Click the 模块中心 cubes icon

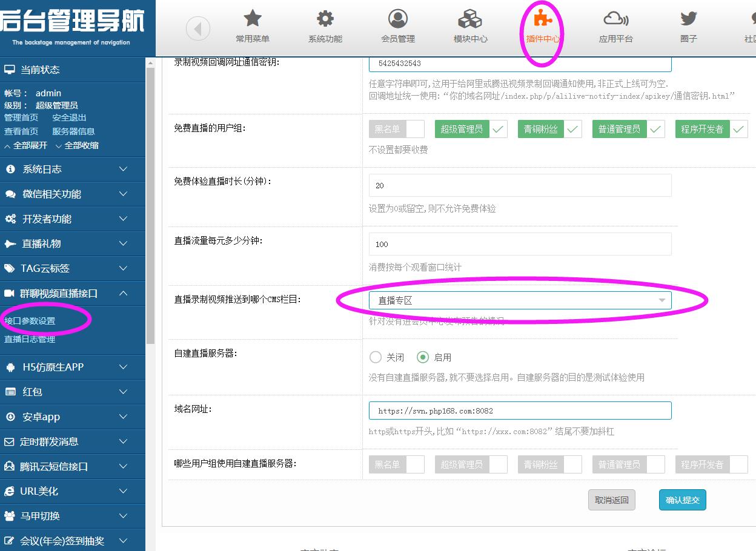[470, 19]
